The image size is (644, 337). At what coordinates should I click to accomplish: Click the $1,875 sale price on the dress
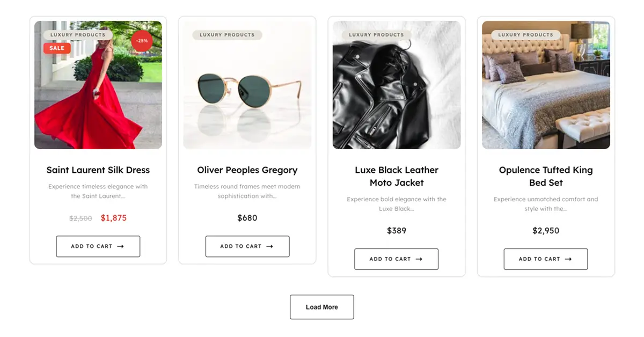113,218
